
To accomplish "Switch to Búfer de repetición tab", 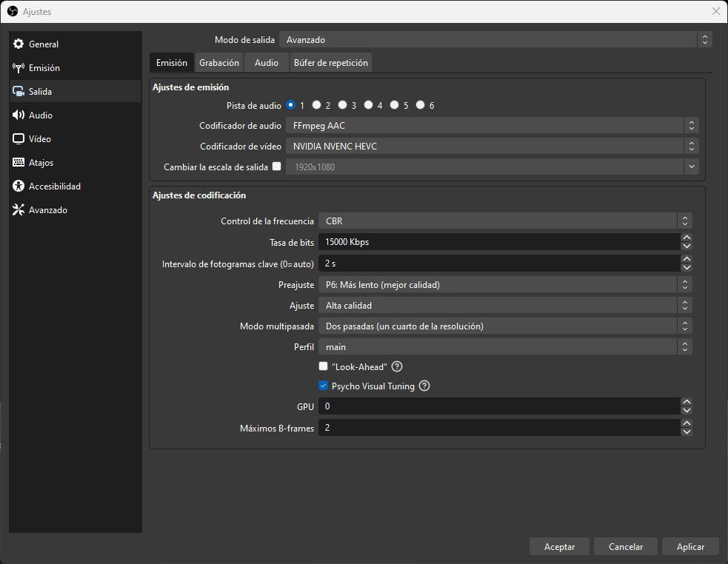I will (x=331, y=63).
